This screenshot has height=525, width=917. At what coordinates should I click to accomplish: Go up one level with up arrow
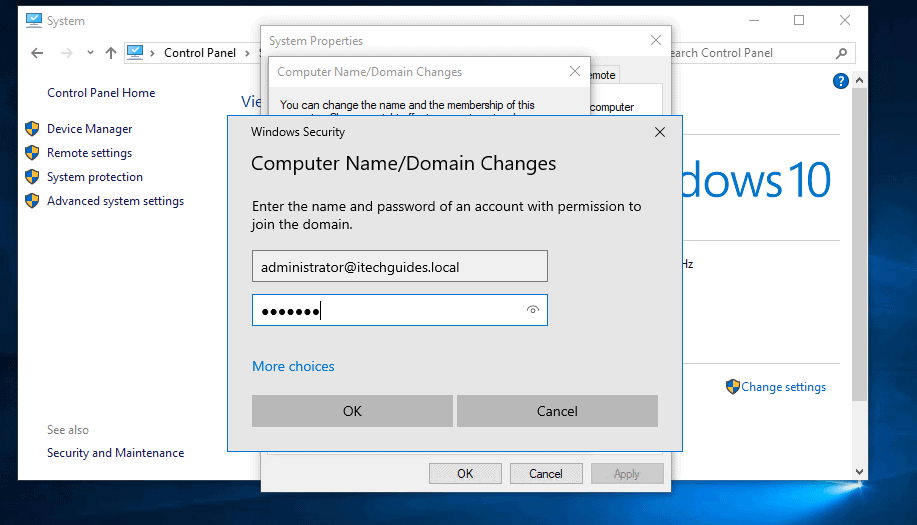click(111, 53)
